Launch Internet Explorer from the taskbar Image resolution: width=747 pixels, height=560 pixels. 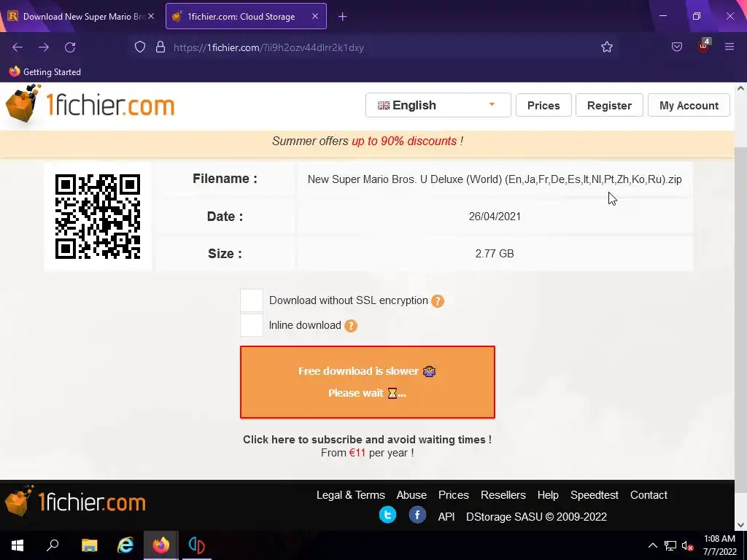coord(125,545)
